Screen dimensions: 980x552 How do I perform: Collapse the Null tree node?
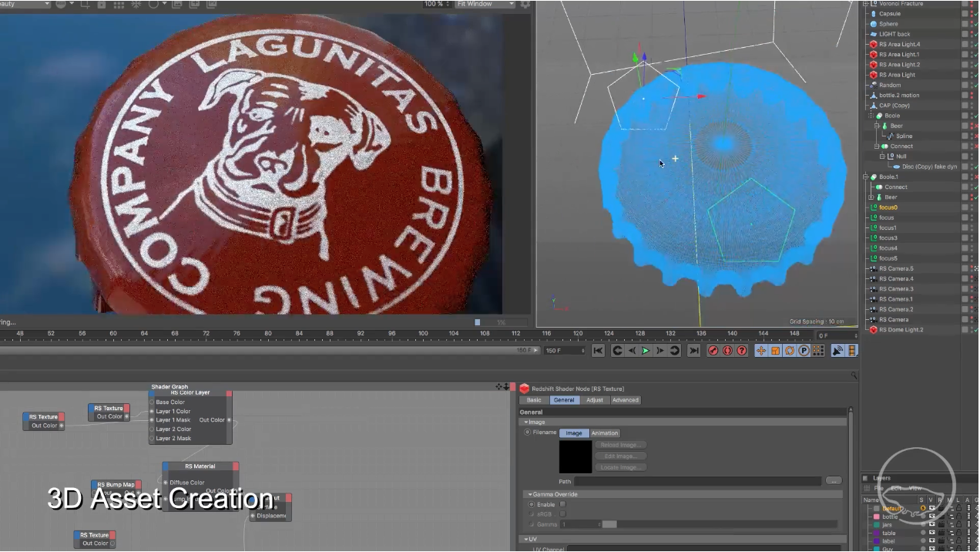point(882,157)
